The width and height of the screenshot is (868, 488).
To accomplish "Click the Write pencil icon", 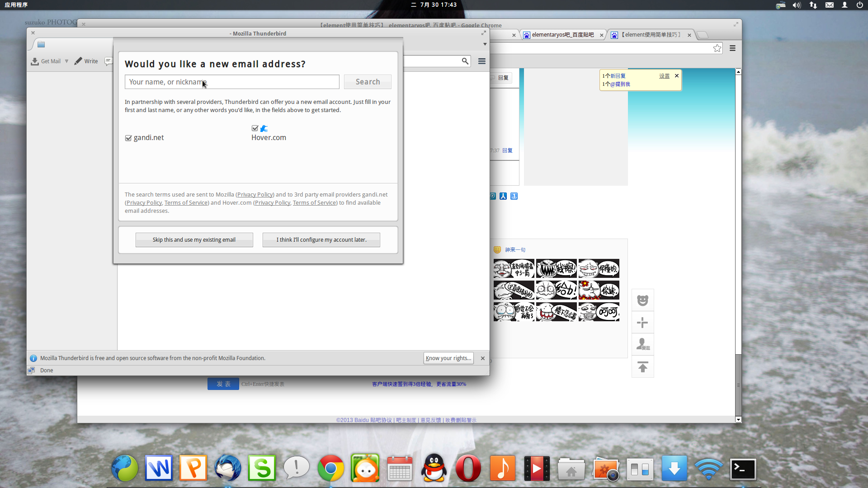I will click(x=78, y=61).
